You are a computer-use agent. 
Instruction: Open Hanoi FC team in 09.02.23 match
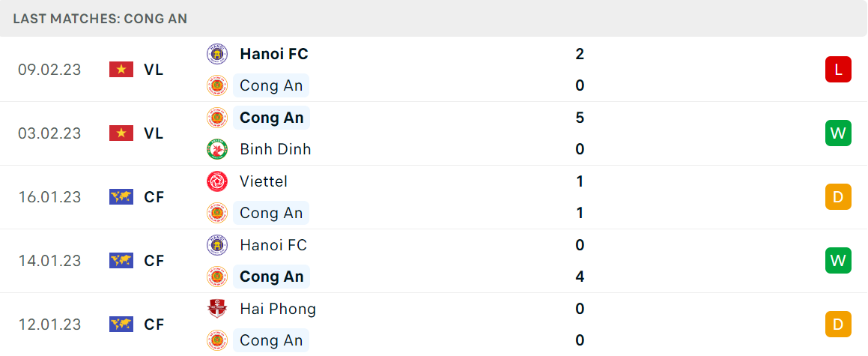(274, 54)
